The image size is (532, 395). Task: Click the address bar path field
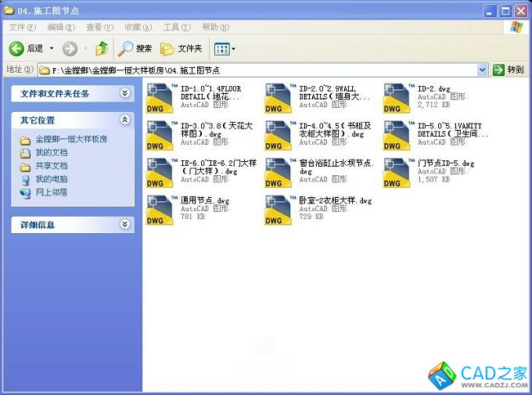(x=258, y=70)
